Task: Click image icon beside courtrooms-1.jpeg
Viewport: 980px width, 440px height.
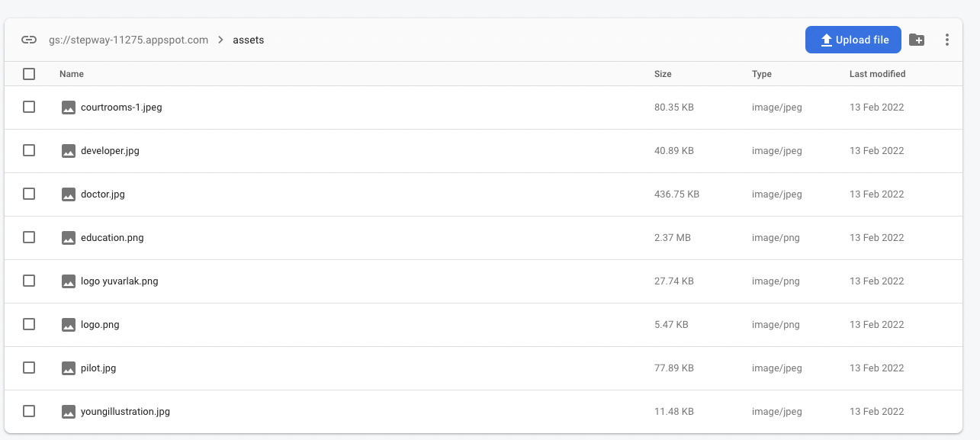Action: pos(69,108)
